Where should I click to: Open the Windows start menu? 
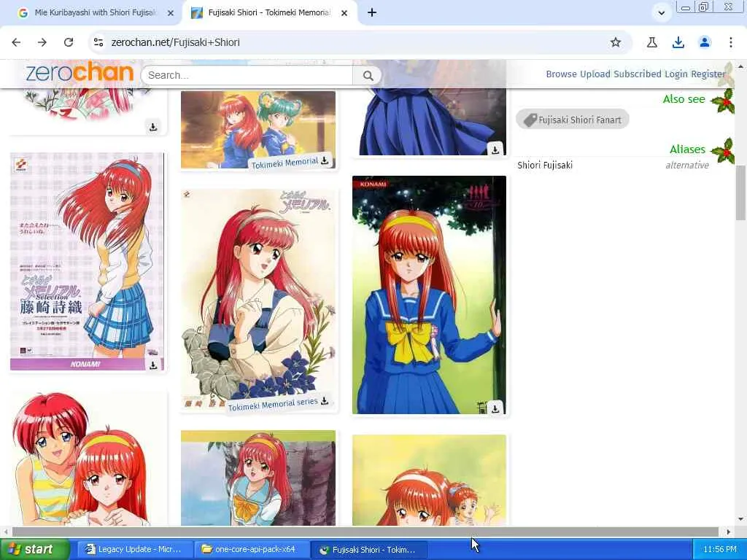34,550
